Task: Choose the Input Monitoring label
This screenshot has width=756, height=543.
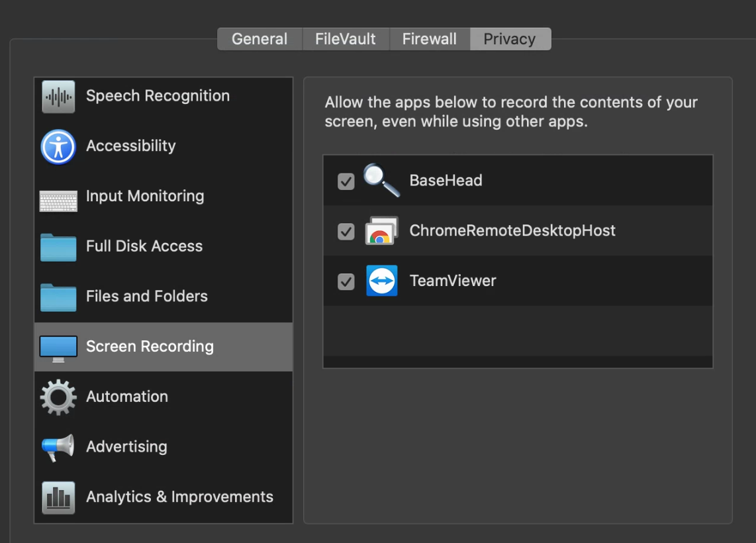Action: [x=145, y=196]
